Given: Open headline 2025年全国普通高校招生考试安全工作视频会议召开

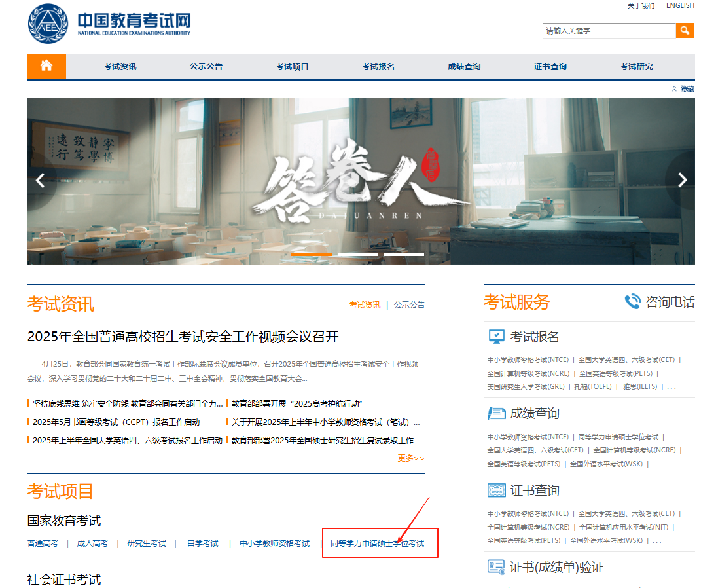Looking at the screenshot, I should (183, 337).
